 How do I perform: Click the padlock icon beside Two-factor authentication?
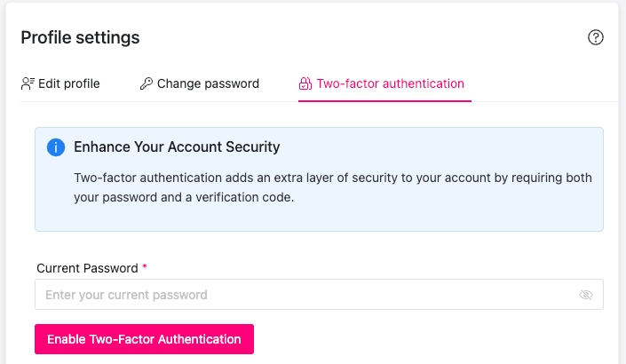305,83
